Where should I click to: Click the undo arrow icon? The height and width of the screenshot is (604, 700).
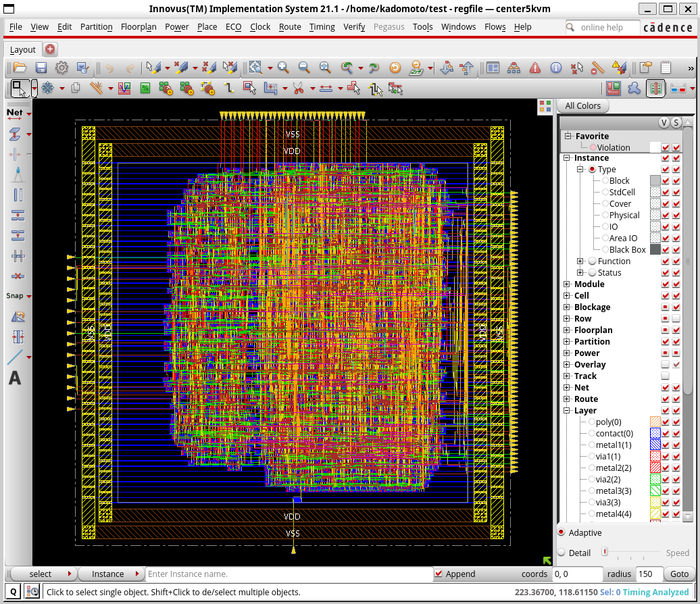point(109,68)
